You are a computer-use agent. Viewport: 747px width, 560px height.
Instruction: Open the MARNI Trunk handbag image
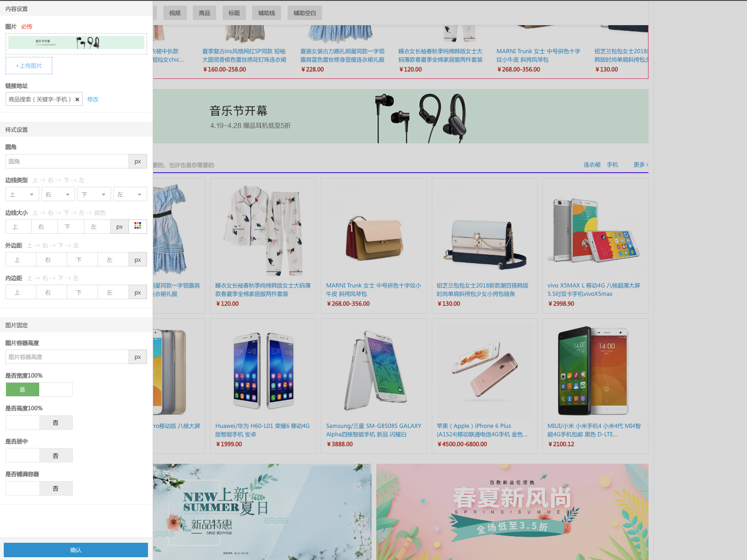point(373,231)
